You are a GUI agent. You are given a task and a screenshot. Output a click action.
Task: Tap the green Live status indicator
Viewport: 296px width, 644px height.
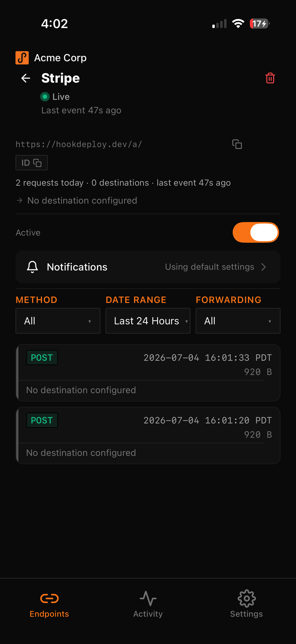(x=45, y=97)
